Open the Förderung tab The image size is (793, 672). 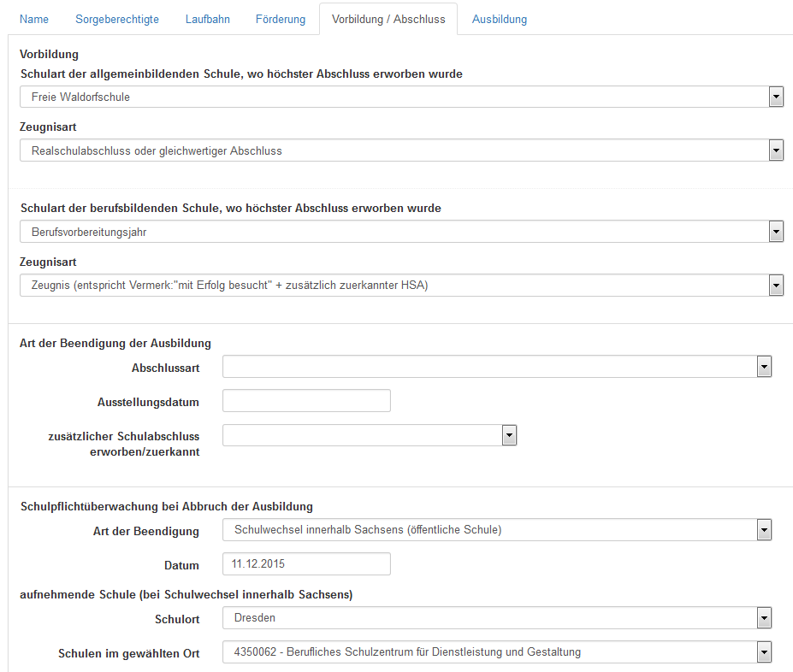[x=281, y=19]
